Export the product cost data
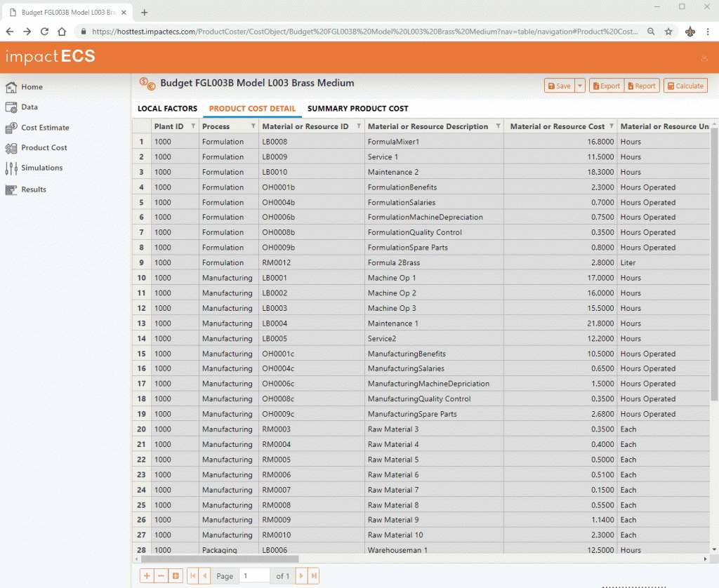 (x=607, y=86)
